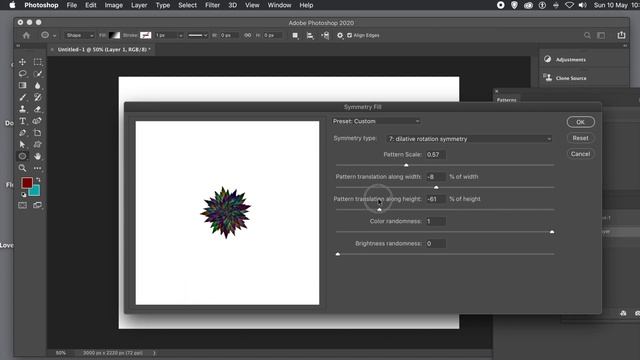Click Reset in Symmetry Fill dialog

[580, 138]
